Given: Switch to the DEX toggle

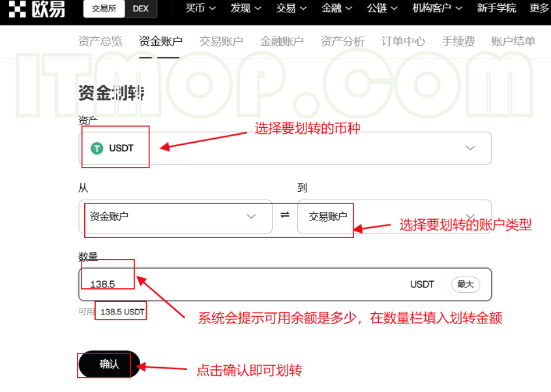Looking at the screenshot, I should point(140,8).
